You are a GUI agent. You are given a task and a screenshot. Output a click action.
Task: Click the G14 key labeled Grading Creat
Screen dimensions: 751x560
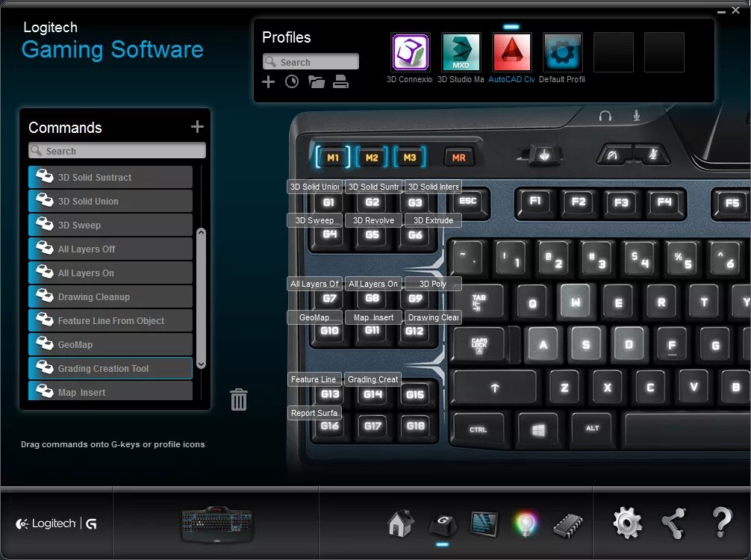[x=373, y=394]
